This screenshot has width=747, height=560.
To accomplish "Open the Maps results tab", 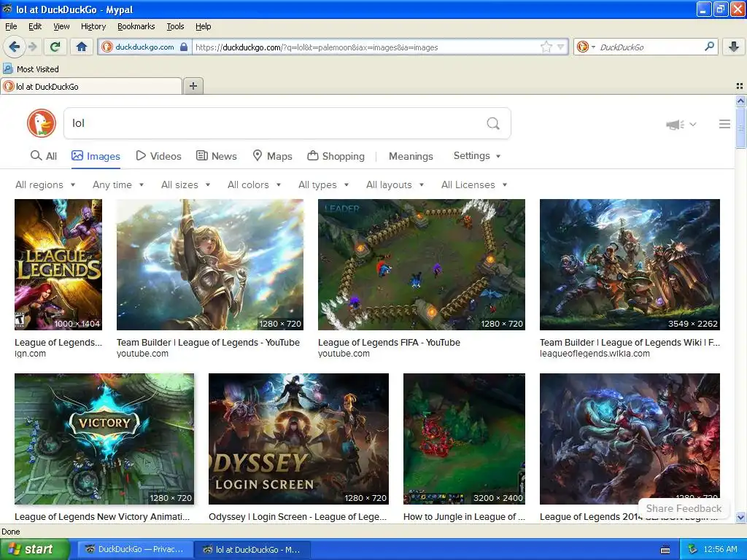I will coord(273,156).
